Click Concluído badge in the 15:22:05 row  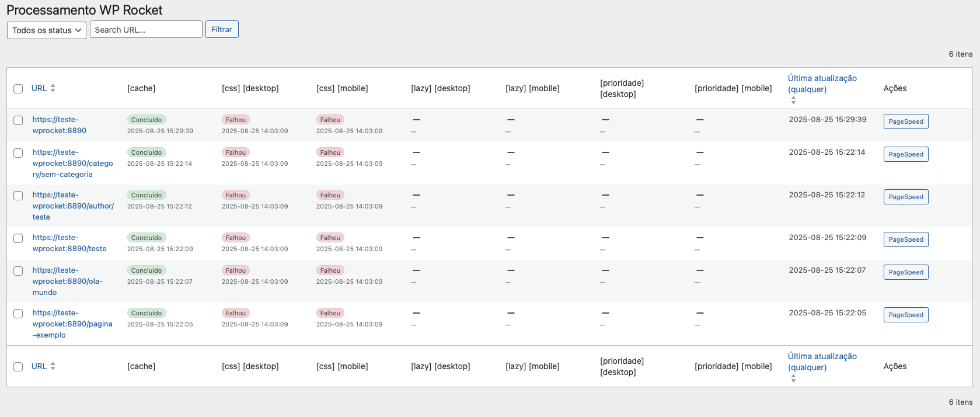[x=147, y=313]
